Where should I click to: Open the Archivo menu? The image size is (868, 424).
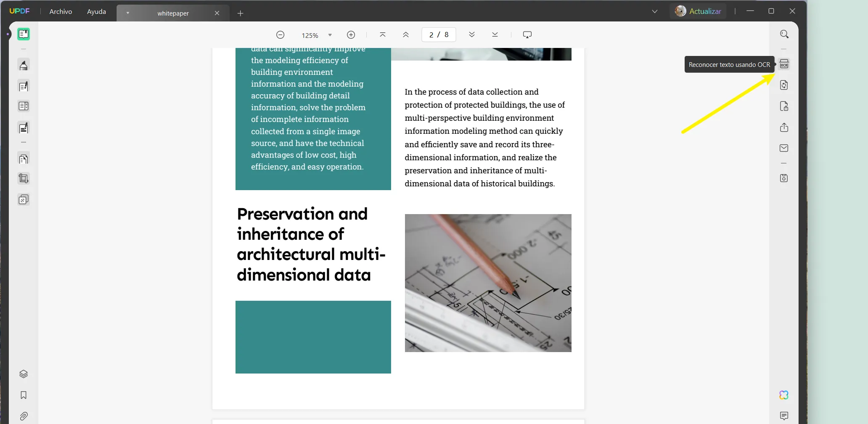point(61,11)
